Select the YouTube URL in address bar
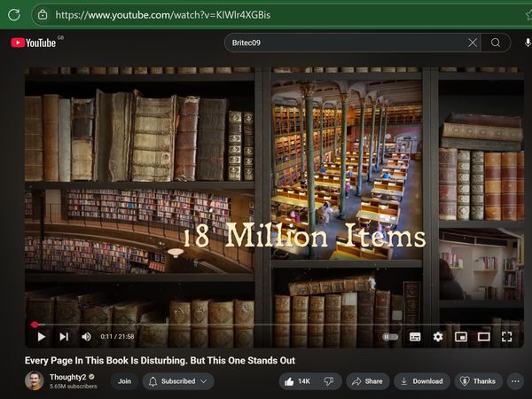 click(x=163, y=15)
